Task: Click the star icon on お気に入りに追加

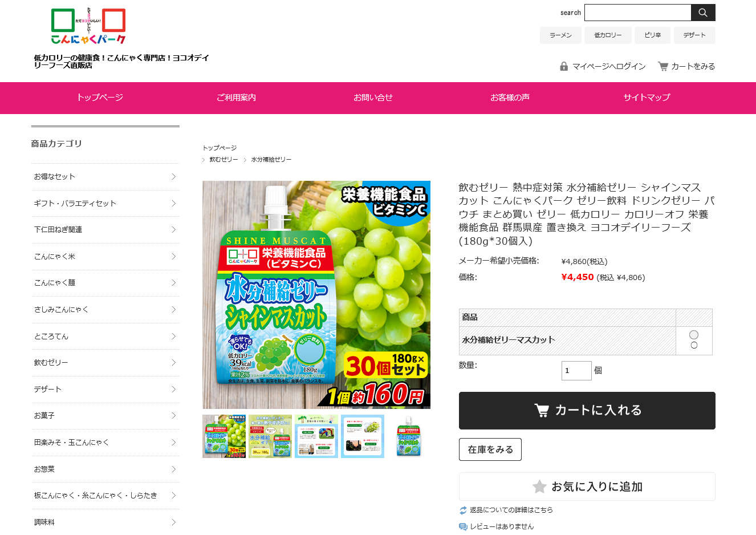Action: (539, 487)
